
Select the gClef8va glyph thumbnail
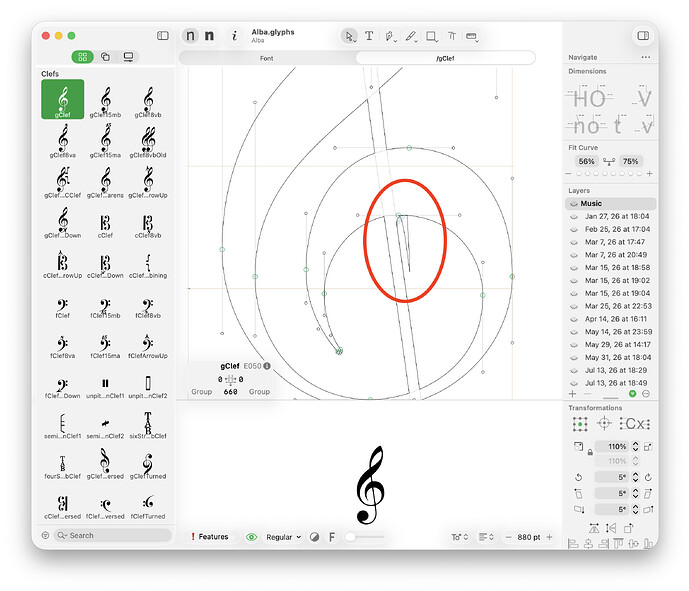coord(62,141)
